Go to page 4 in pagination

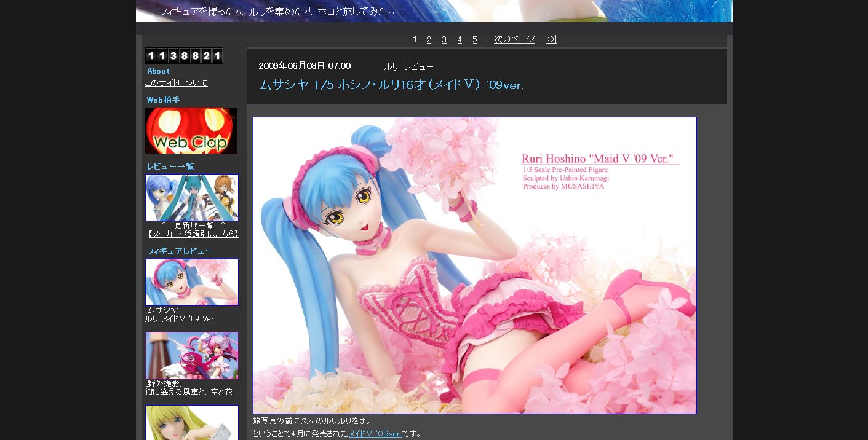tap(460, 39)
